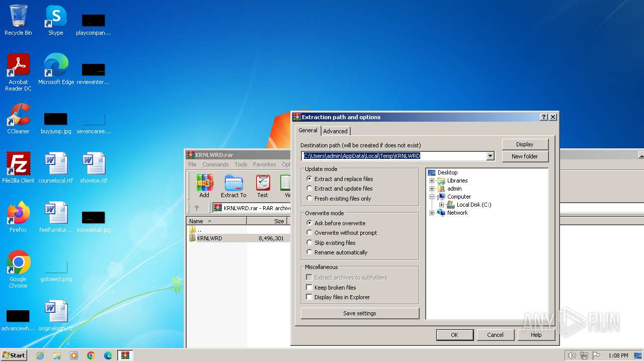Click the Add icon in WinRAR toolbar
Screen dimensions: 644x362
pos(204,186)
